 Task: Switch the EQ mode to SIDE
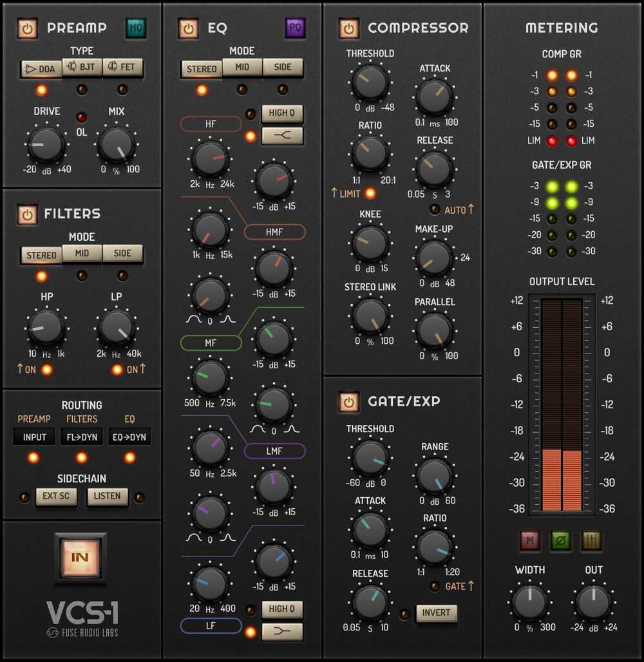(x=283, y=67)
